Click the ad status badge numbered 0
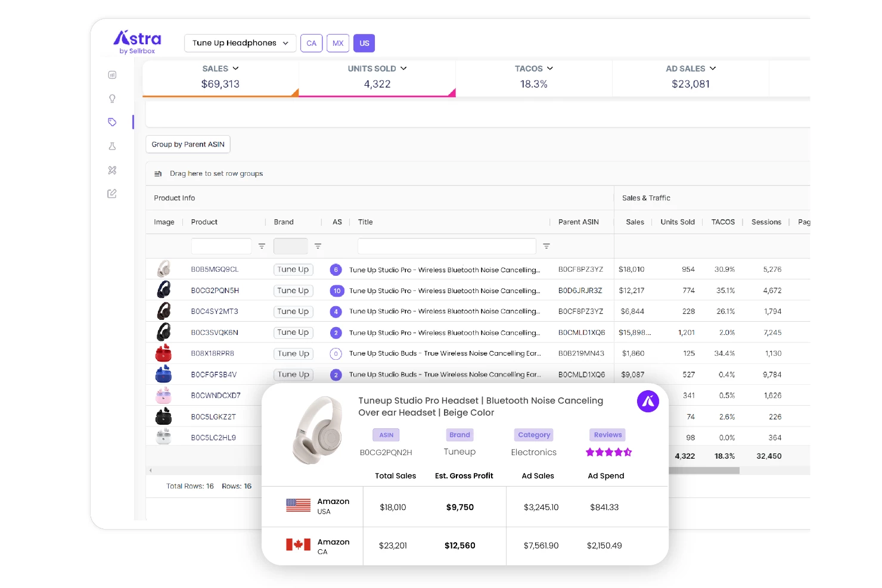882x588 pixels. pyautogui.click(x=336, y=354)
